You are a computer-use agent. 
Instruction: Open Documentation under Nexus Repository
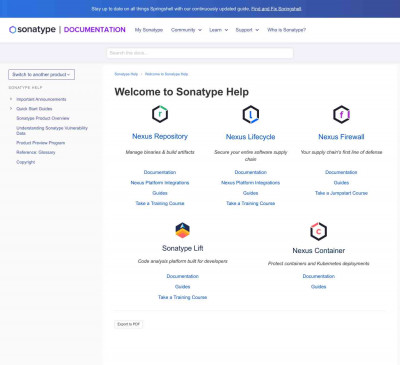point(160,172)
